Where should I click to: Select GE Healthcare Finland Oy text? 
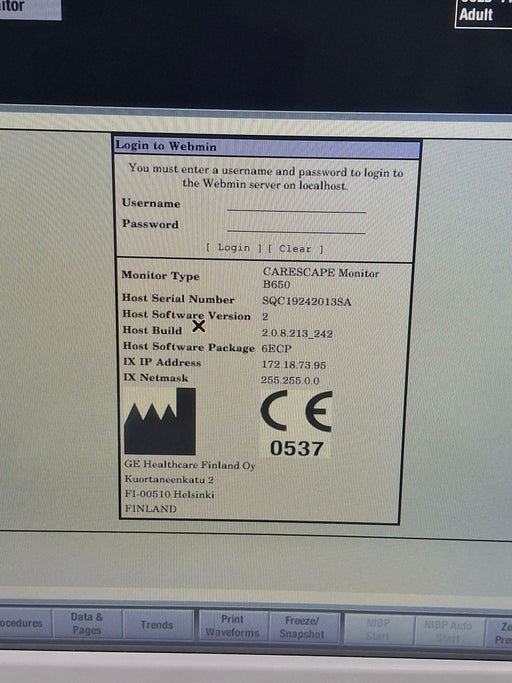coord(190,465)
